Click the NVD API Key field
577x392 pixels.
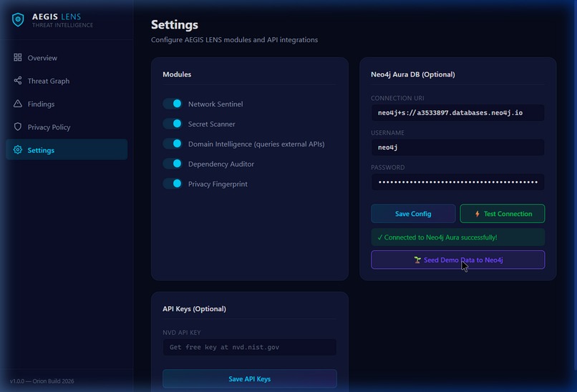point(250,347)
